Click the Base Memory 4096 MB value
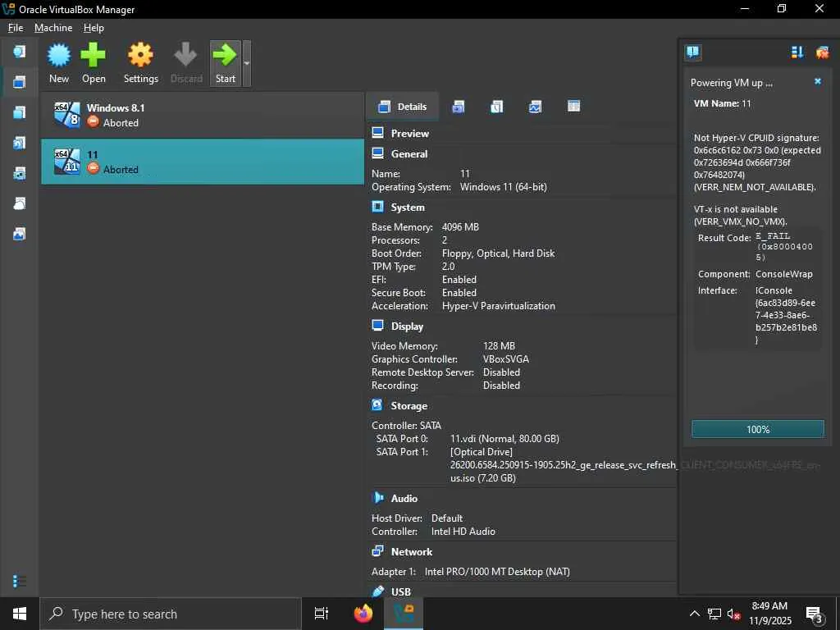The width and height of the screenshot is (840, 630). click(x=460, y=227)
